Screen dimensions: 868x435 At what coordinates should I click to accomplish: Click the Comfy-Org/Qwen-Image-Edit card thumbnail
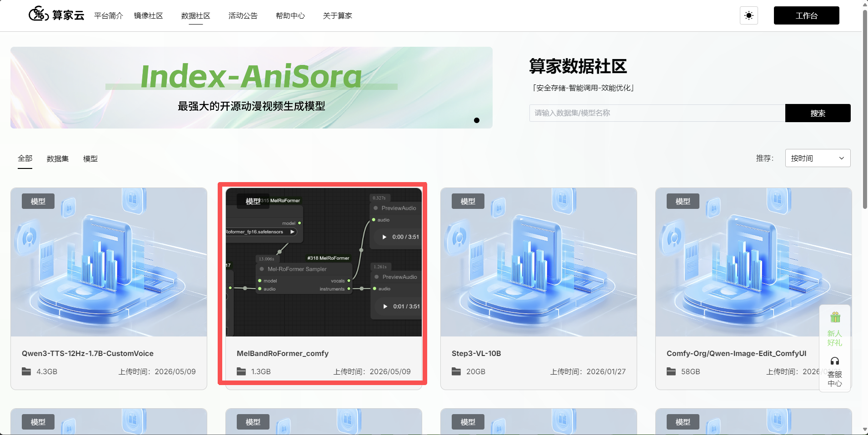[753, 262]
